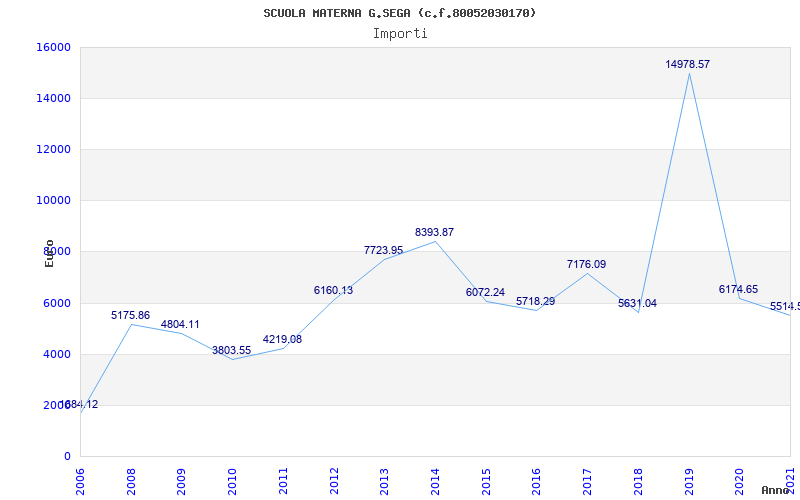The width and height of the screenshot is (800, 500).
Task: Click the 12000 y-axis tick label
Action: [x=53, y=149]
